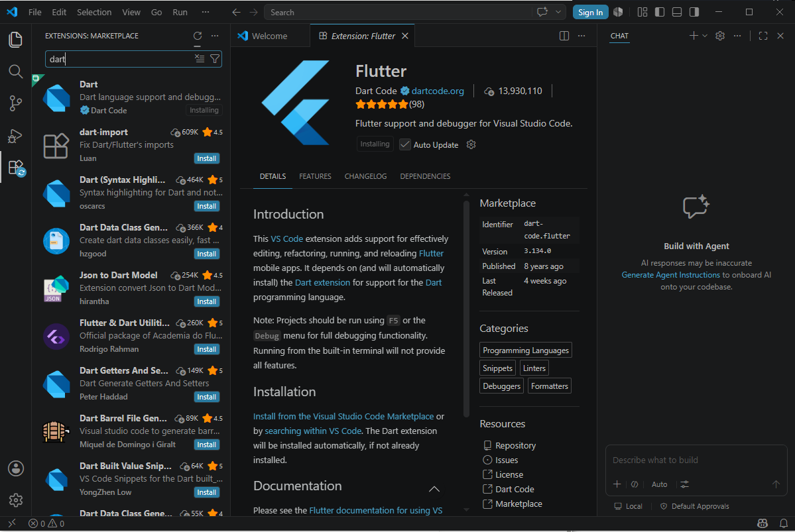795x532 pixels.
Task: Toggle the Auto Update checkbox
Action: pos(404,144)
